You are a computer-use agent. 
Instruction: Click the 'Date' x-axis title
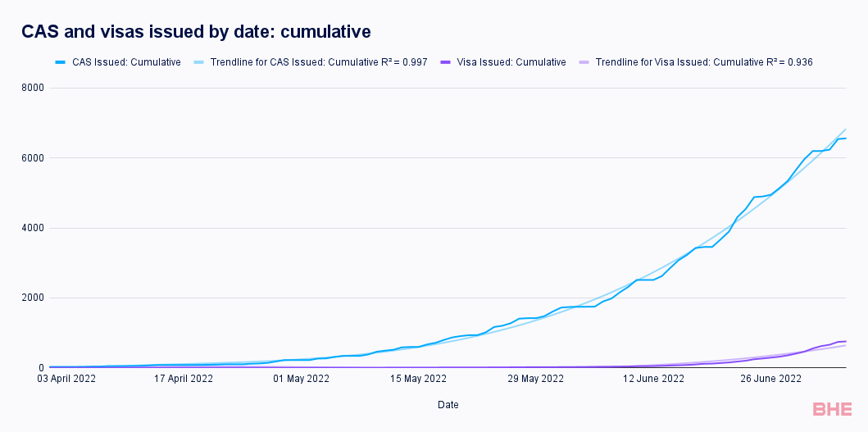click(448, 405)
